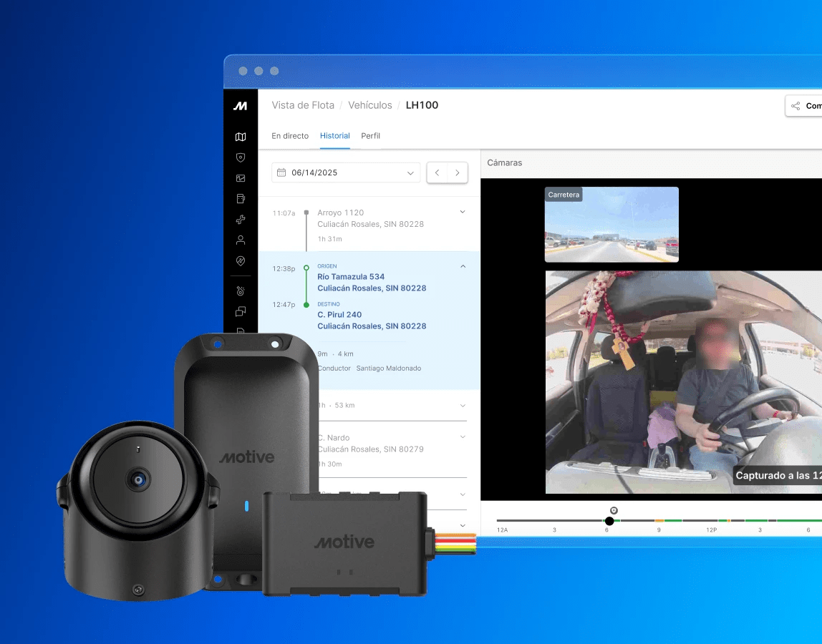Screen dimensions: 822x644
Task: Click the drivers person icon
Action: [x=241, y=240]
